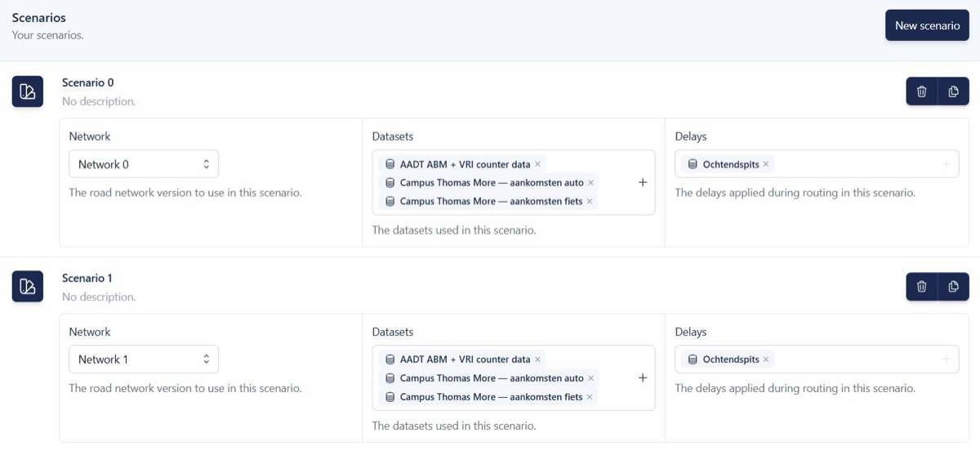Click the Delays label in Scenario 1
980x451 pixels.
[x=691, y=332]
